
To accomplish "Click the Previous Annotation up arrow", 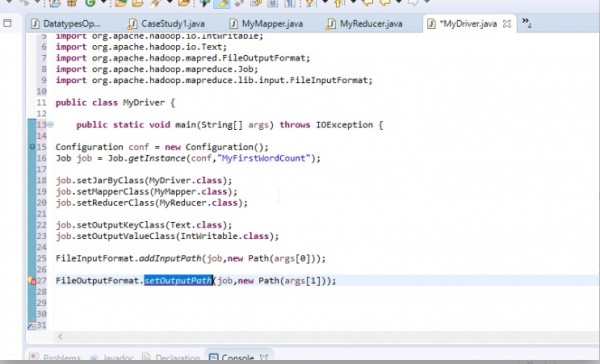I will click(338, 3).
